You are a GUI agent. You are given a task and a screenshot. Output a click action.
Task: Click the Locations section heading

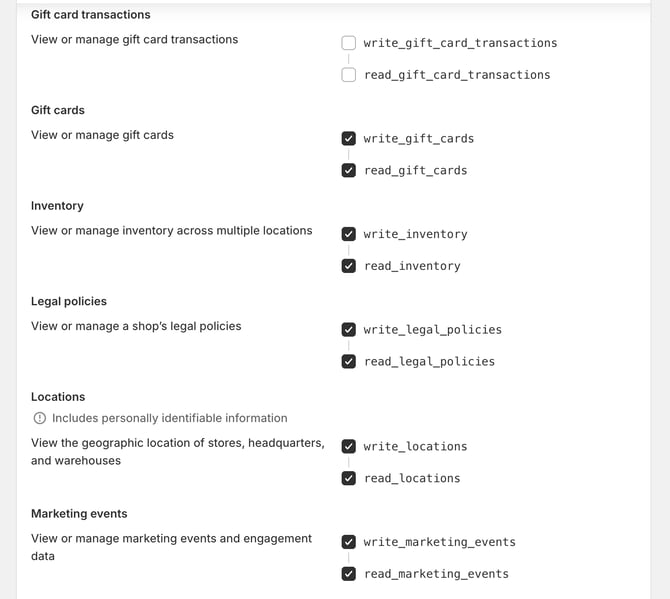click(x=59, y=397)
